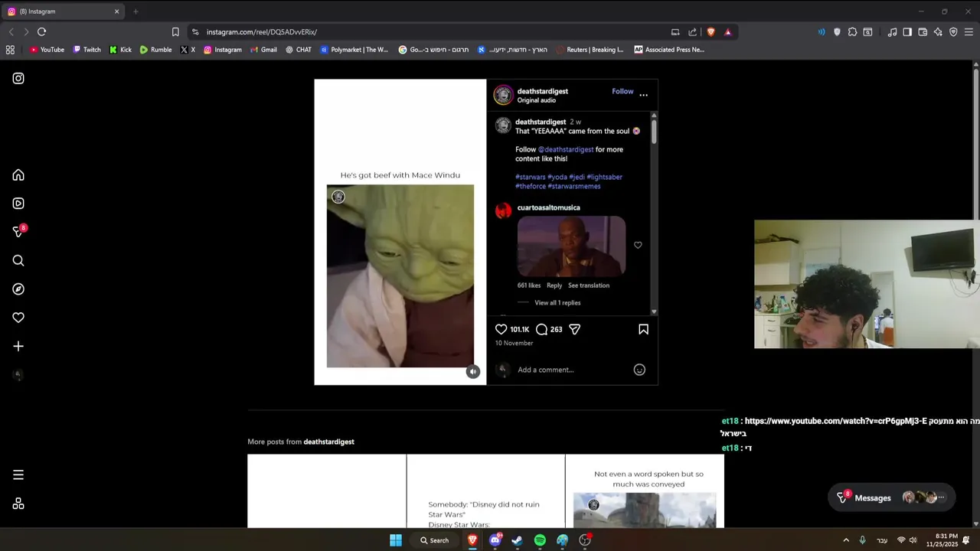Click Windows taskbar Search box
The image size is (980, 551).
[434, 540]
